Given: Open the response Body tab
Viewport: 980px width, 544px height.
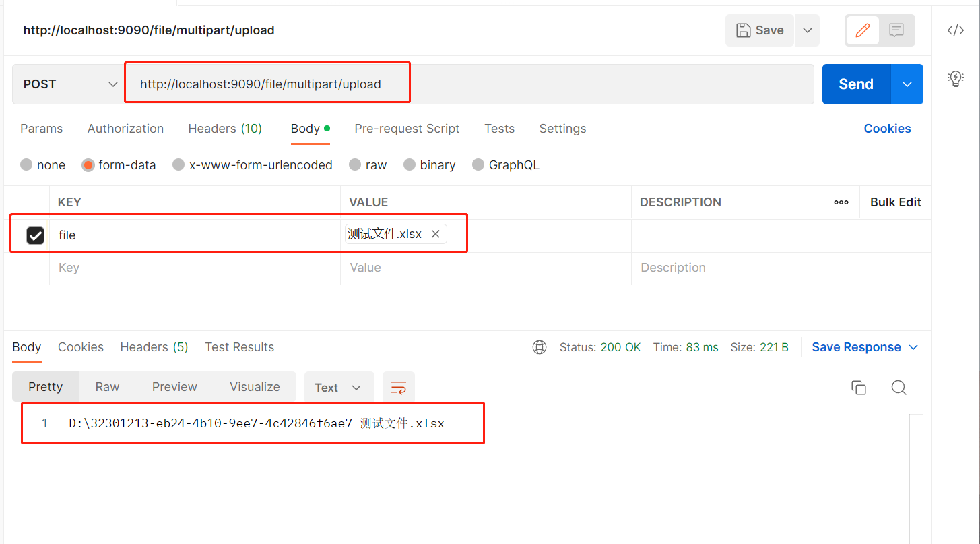Looking at the screenshot, I should click(27, 347).
